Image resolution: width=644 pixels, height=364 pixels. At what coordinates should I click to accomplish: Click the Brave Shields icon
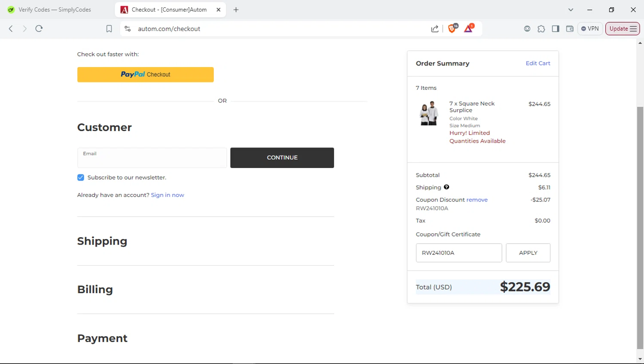coord(452,28)
